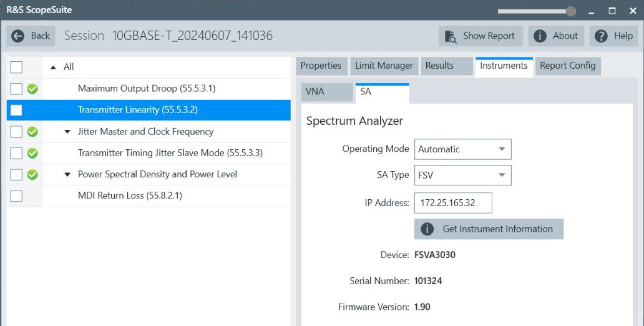Collapse the All tree node arrow
644x326 pixels.
(53, 67)
